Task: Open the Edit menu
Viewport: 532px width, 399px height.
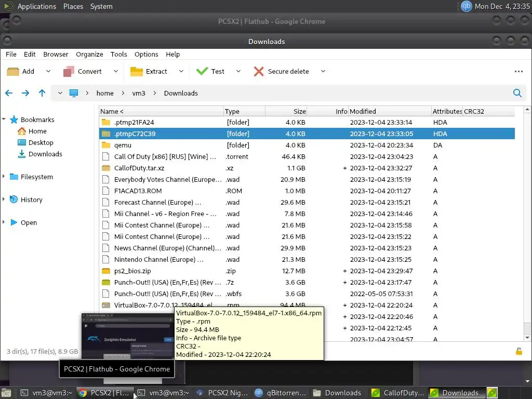Action: (30, 54)
